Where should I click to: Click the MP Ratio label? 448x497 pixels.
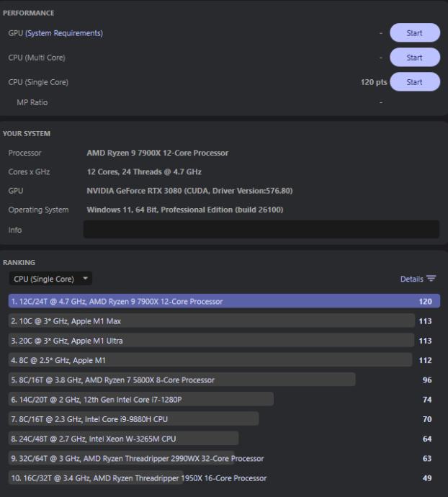click(x=32, y=102)
